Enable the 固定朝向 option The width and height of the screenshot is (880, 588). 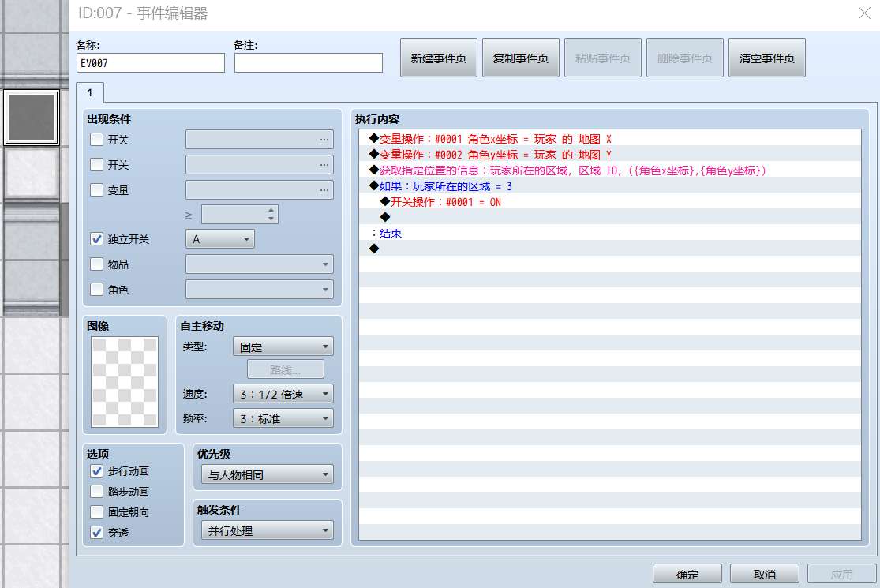(96, 511)
